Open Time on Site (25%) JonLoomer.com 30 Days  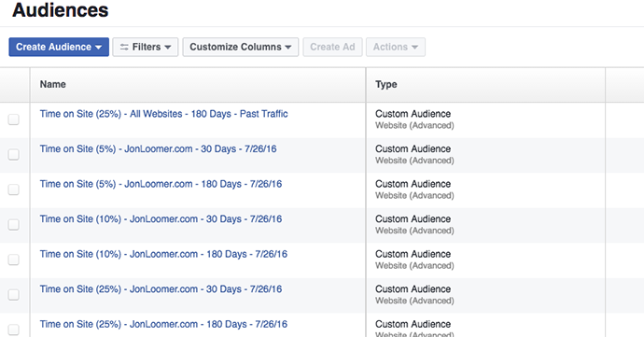pos(161,288)
